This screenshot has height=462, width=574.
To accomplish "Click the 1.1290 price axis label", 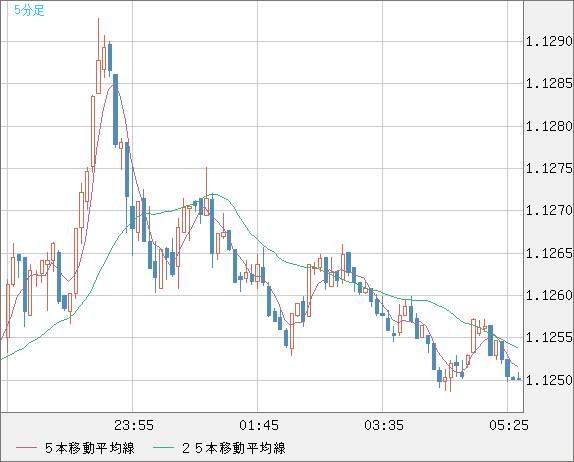I will [549, 41].
